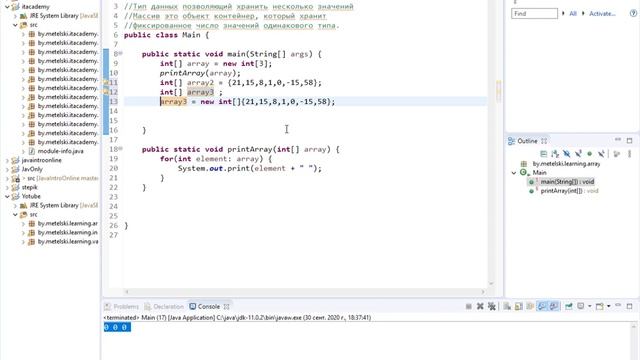Expand JRE System Library under itacademy
The image size is (640, 360).
pyautogui.click(x=16, y=16)
